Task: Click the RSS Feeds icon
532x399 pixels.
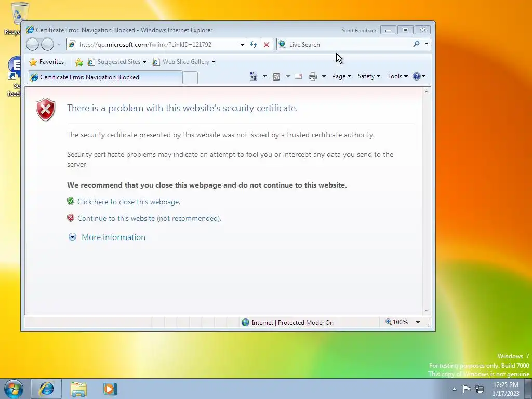Action: (x=276, y=77)
